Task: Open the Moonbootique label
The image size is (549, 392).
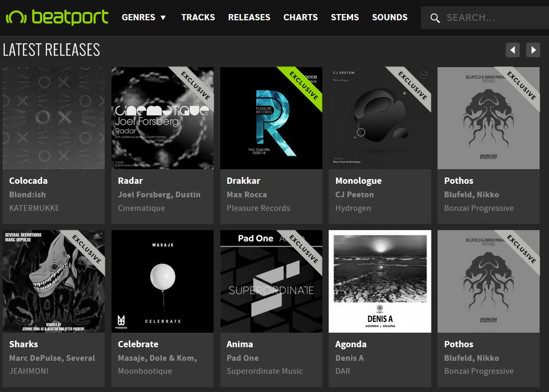Action: pos(145,371)
